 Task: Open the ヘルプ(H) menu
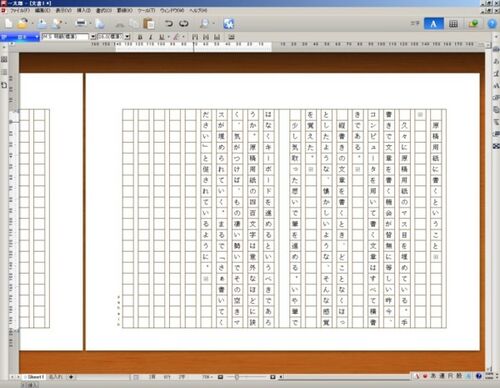pos(199,11)
